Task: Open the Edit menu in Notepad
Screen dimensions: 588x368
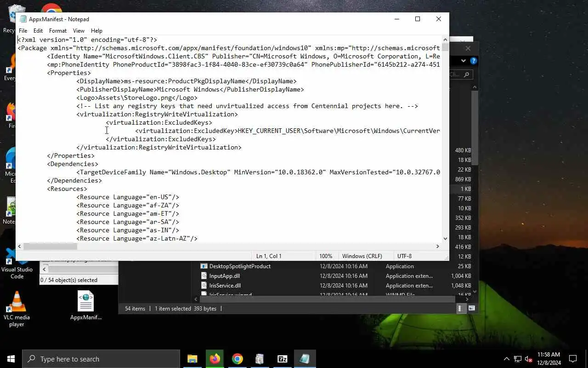Action: point(38,31)
